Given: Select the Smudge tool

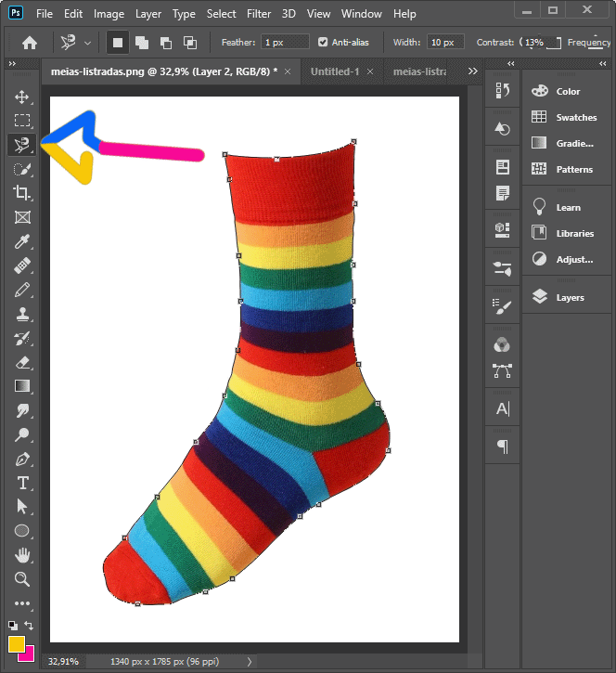Looking at the screenshot, I should point(22,410).
